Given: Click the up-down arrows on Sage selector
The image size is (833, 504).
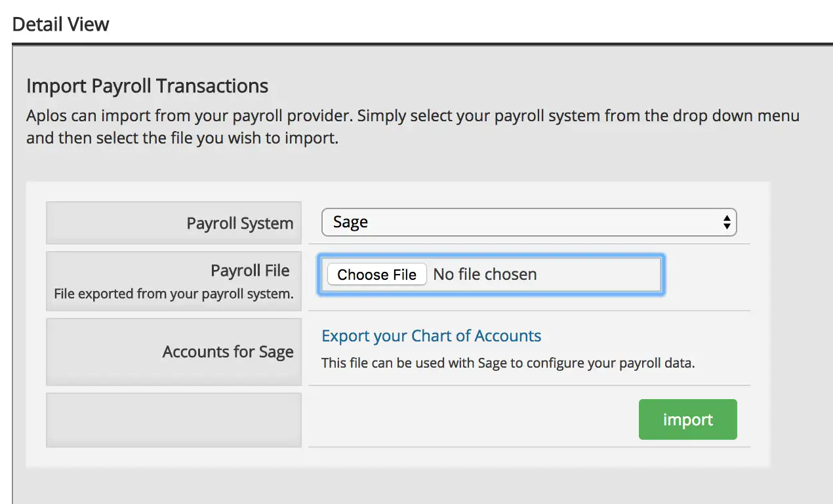Looking at the screenshot, I should click(726, 222).
